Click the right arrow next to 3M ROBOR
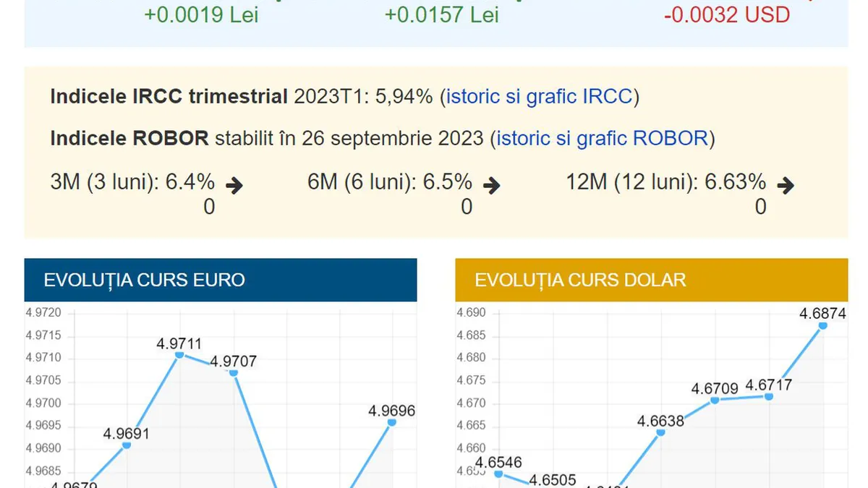Image resolution: width=868 pixels, height=488 pixels. point(234,186)
